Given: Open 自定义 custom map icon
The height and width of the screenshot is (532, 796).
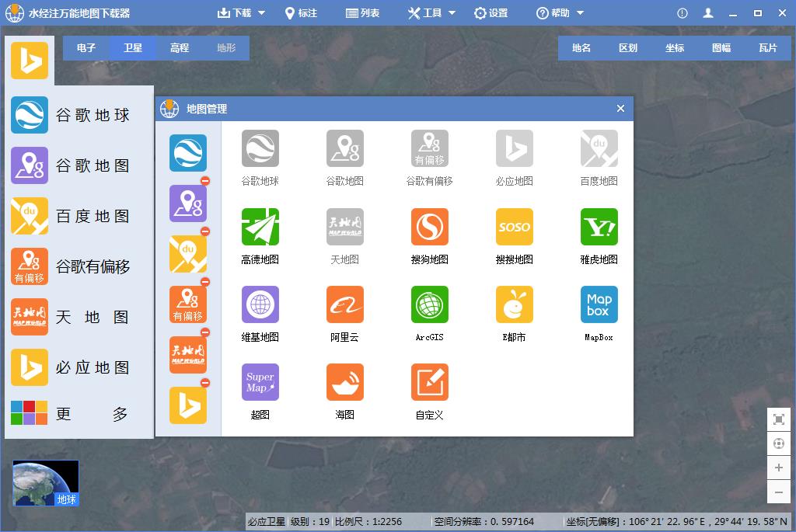Looking at the screenshot, I should (x=429, y=382).
